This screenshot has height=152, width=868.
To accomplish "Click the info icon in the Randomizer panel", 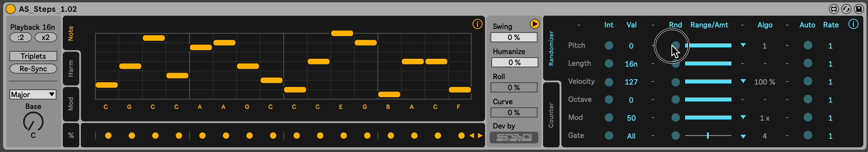I will pyautogui.click(x=853, y=24).
